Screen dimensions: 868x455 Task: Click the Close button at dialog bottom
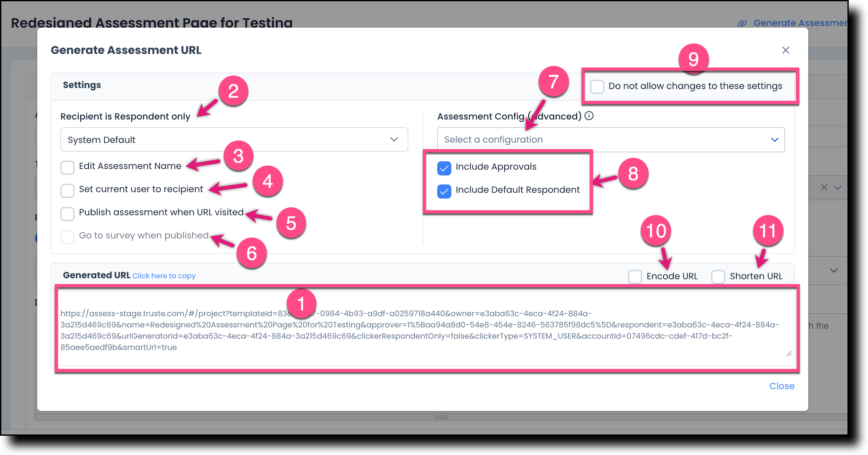coord(782,386)
